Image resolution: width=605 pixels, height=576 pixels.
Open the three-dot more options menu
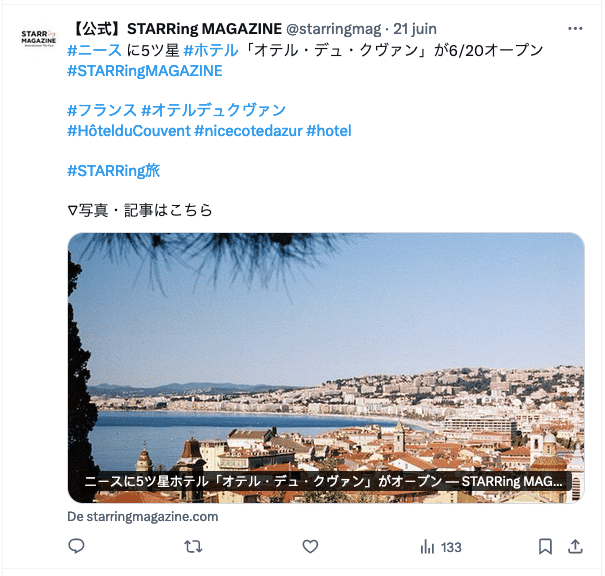575,29
